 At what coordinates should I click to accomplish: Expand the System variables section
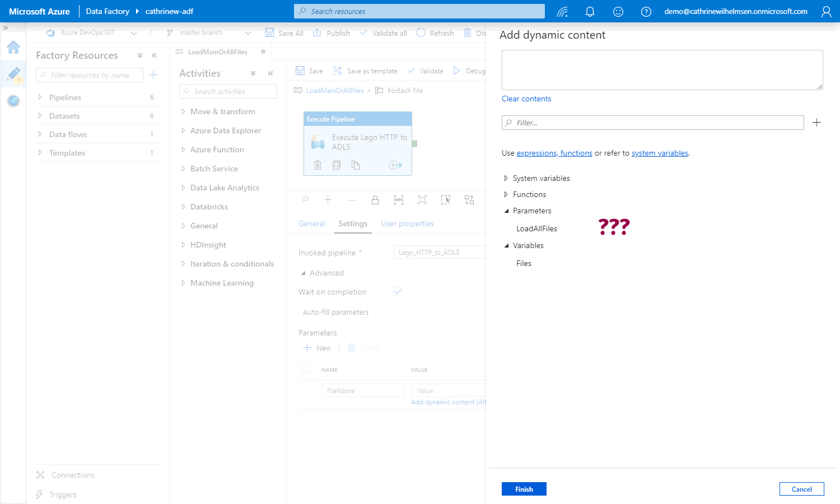pyautogui.click(x=506, y=178)
